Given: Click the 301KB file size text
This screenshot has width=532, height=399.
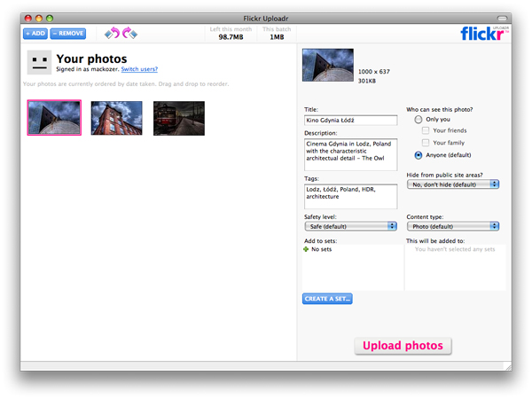Looking at the screenshot, I should pos(367,81).
